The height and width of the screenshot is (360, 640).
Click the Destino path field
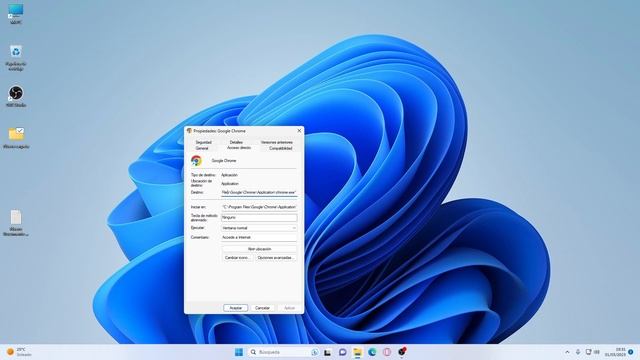(x=259, y=192)
